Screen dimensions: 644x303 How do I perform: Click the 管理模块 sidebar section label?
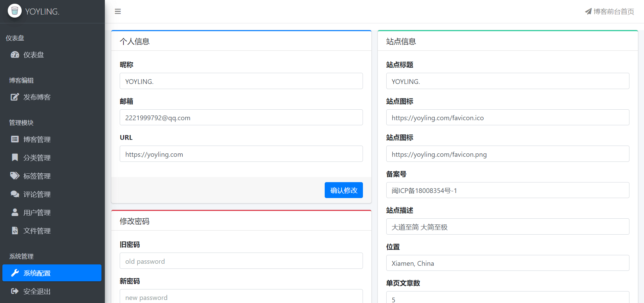point(21,123)
